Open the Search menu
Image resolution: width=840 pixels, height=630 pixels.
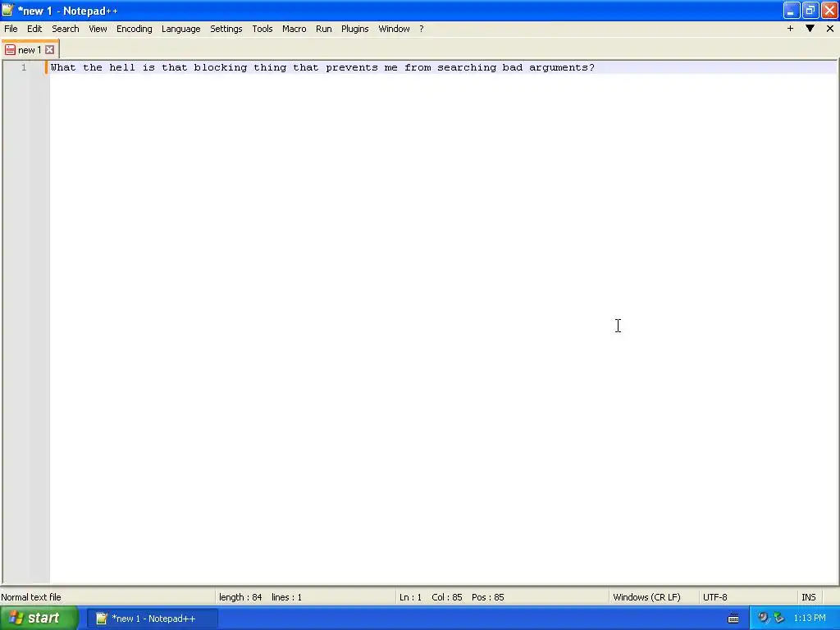pos(66,29)
